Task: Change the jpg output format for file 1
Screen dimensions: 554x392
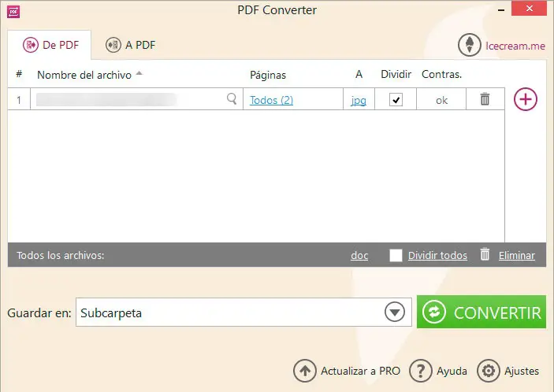Action: (359, 101)
